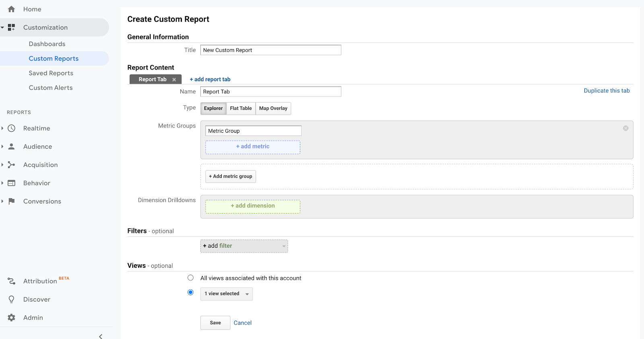Click the Acquisition branching arrows icon

[11, 165]
